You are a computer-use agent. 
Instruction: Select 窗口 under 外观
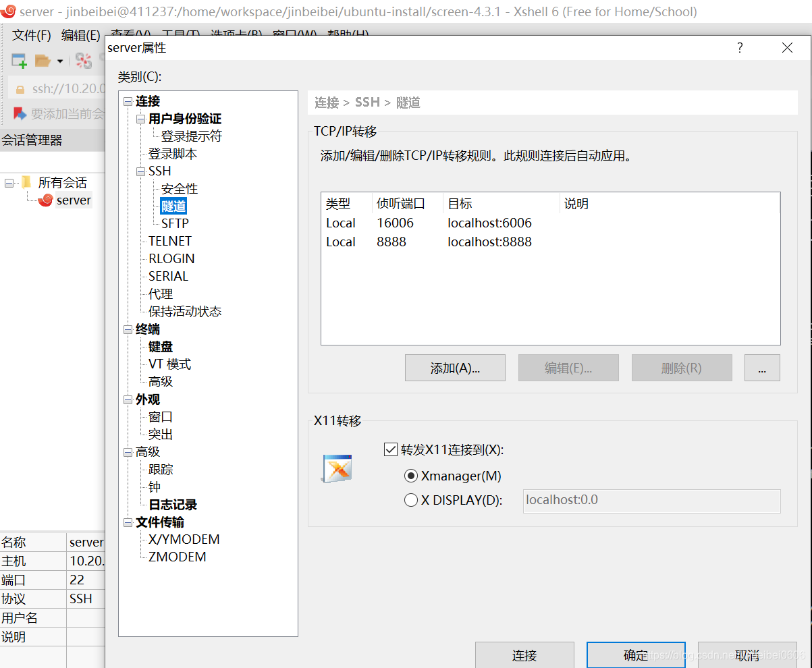[x=161, y=417]
